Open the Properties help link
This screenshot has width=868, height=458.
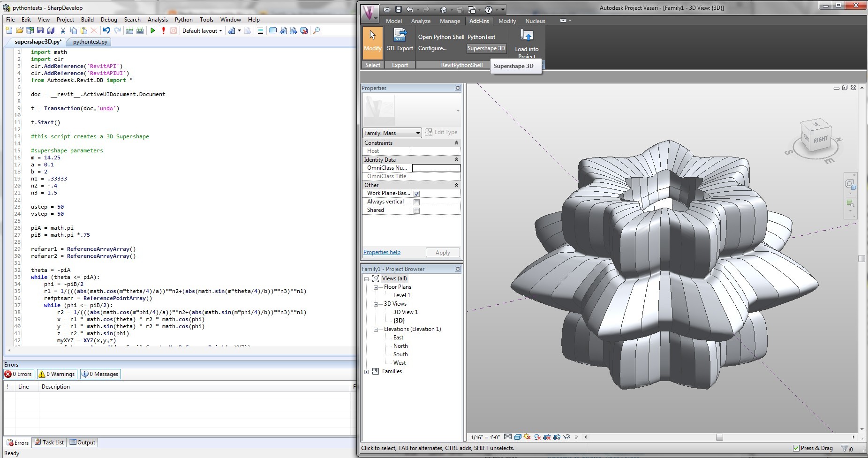382,252
